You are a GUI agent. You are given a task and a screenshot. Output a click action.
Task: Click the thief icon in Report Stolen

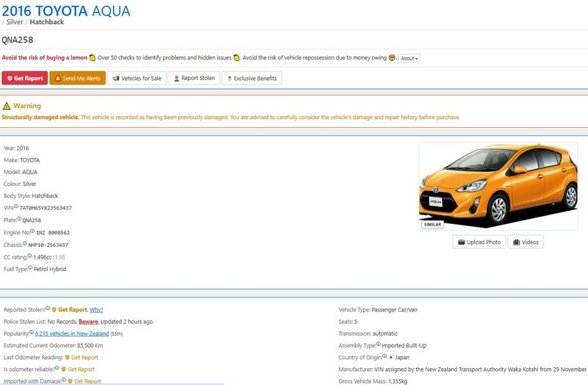(176, 79)
